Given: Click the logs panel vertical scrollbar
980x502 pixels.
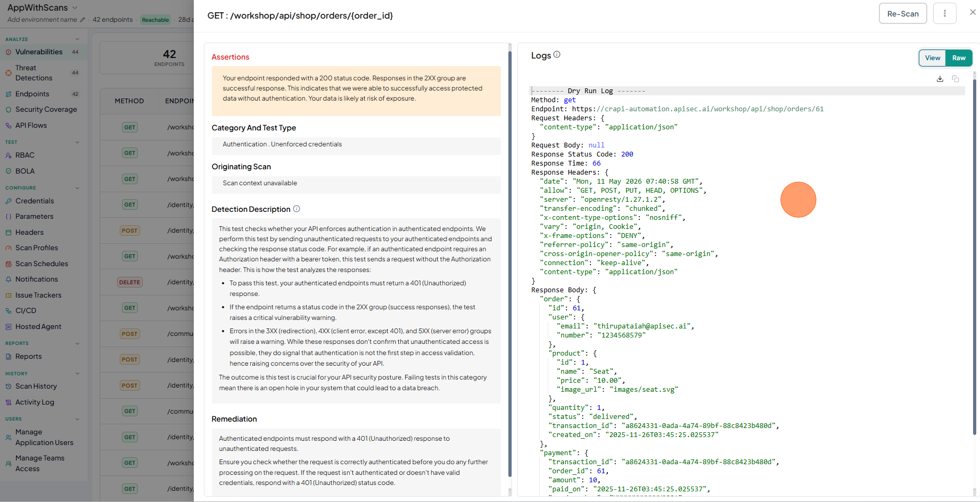Looking at the screenshot, I should pyautogui.click(x=975, y=256).
